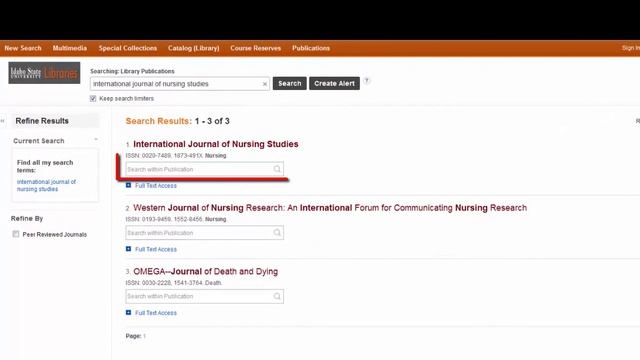The width and height of the screenshot is (640, 360).
Task: Click the magnifier icon in the International Journal of Nursing Studies search box
Action: [277, 169]
